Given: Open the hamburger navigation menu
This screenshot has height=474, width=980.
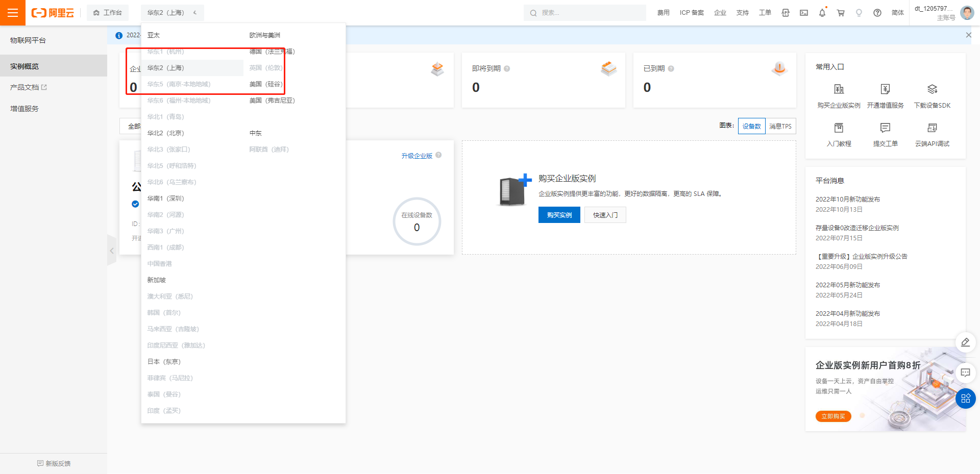Looking at the screenshot, I should tap(13, 13).
